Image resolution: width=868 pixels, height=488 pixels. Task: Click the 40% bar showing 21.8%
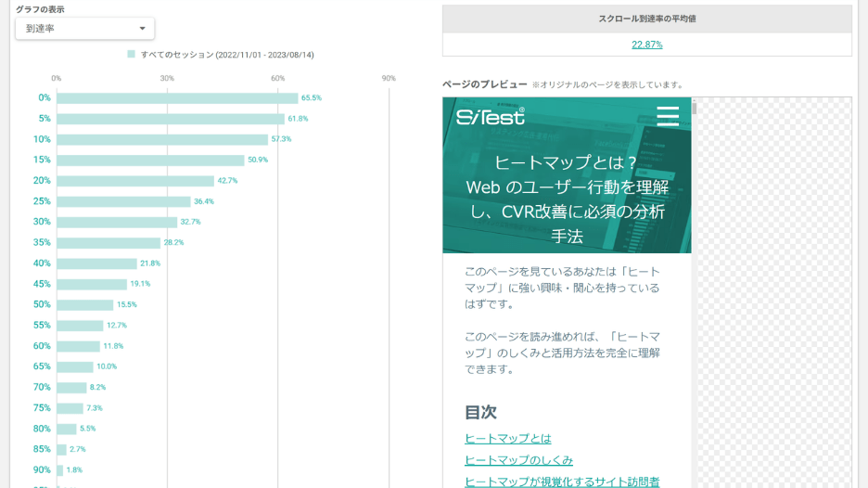(96, 263)
